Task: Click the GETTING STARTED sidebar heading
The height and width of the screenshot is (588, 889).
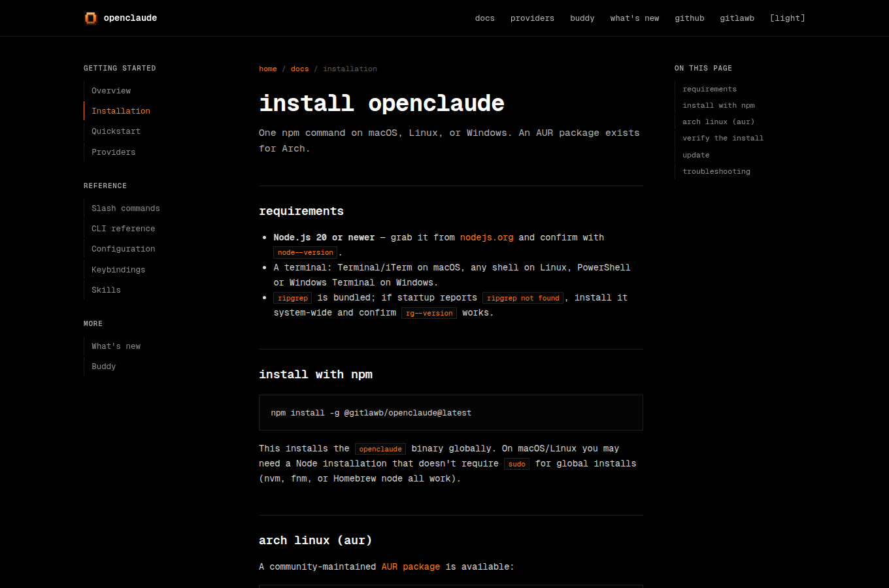Action: tap(120, 68)
